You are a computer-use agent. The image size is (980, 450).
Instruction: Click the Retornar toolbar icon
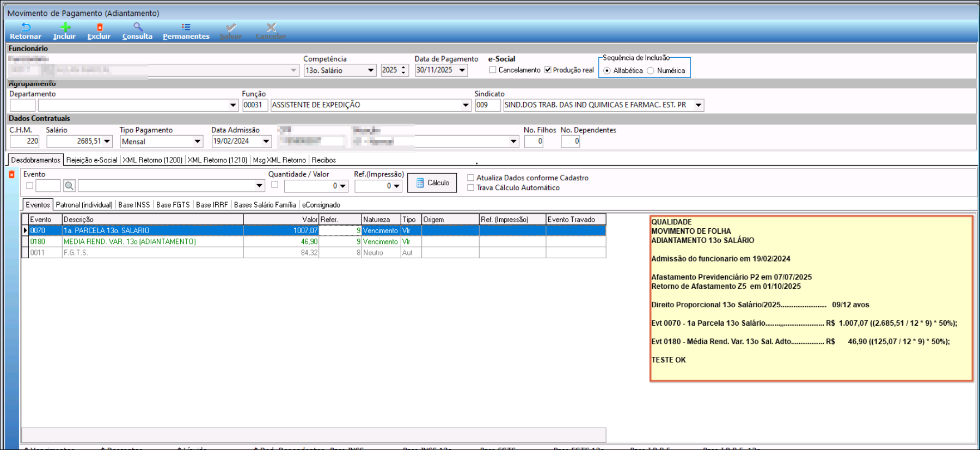(26, 27)
